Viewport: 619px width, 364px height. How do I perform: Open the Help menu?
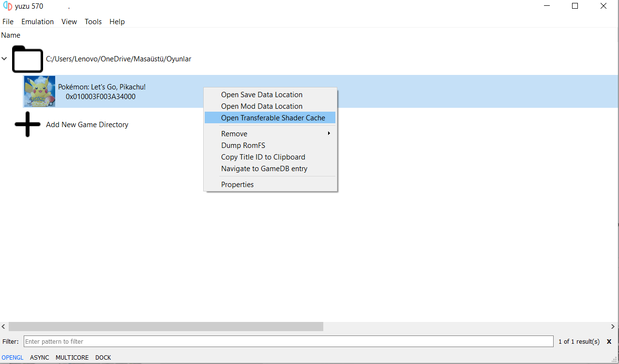(x=117, y=22)
